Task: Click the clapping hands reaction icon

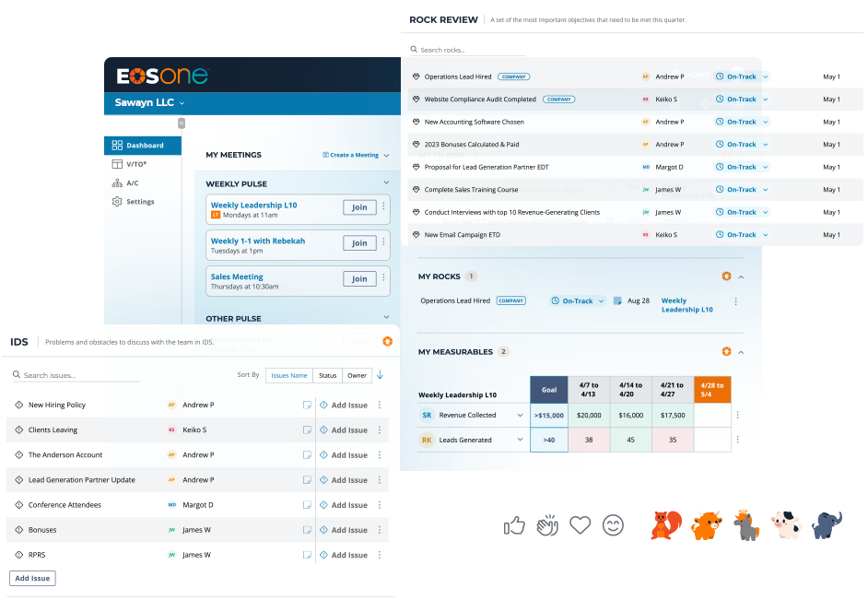Action: point(547,525)
